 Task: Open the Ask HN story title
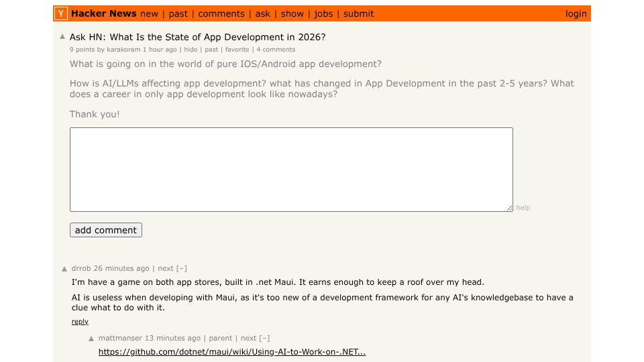coord(197,37)
